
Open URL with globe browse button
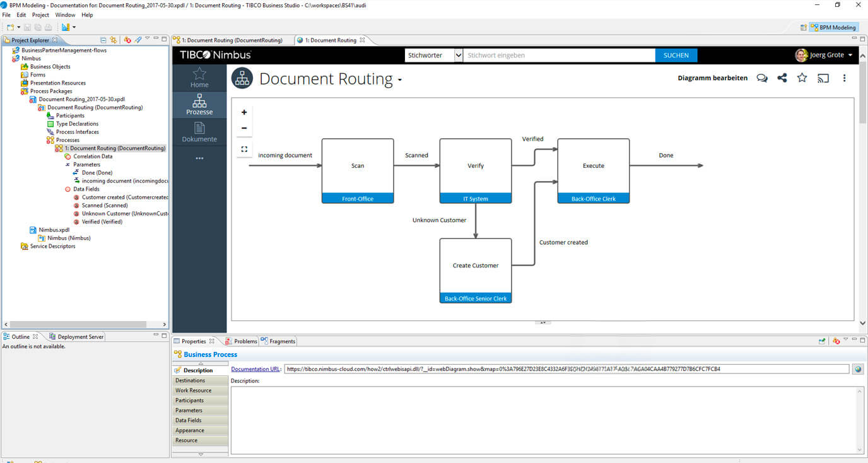(x=857, y=369)
